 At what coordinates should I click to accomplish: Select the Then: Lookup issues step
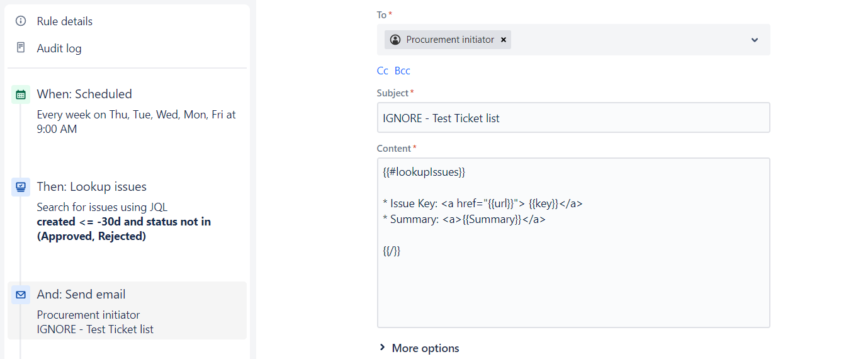pos(127,211)
